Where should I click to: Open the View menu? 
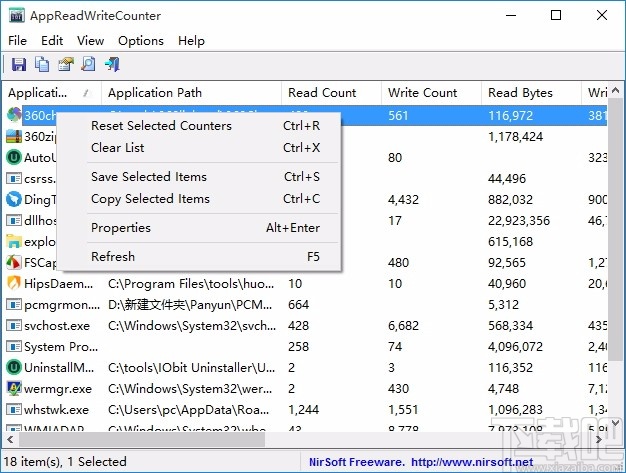tap(90, 41)
